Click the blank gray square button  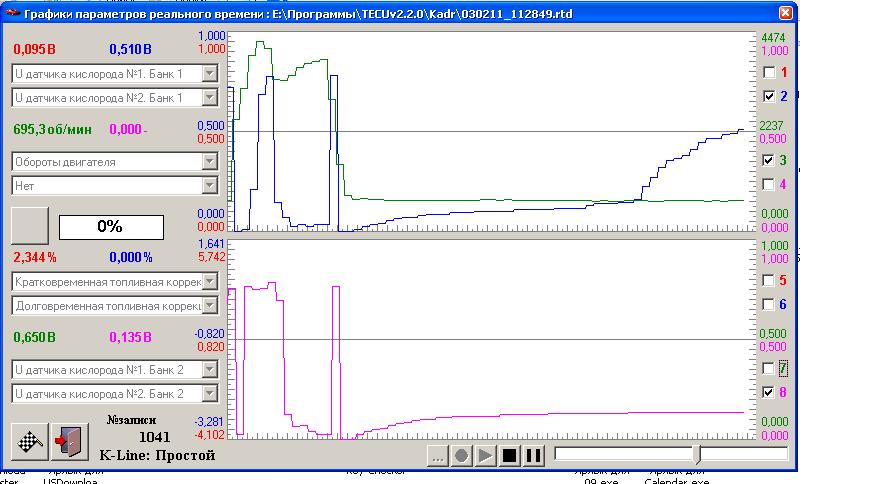[x=29, y=226]
